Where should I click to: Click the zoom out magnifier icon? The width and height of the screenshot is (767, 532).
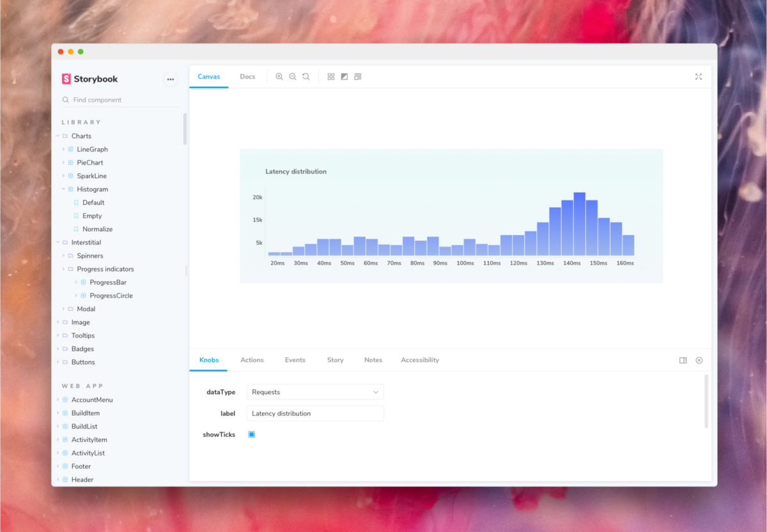point(293,76)
